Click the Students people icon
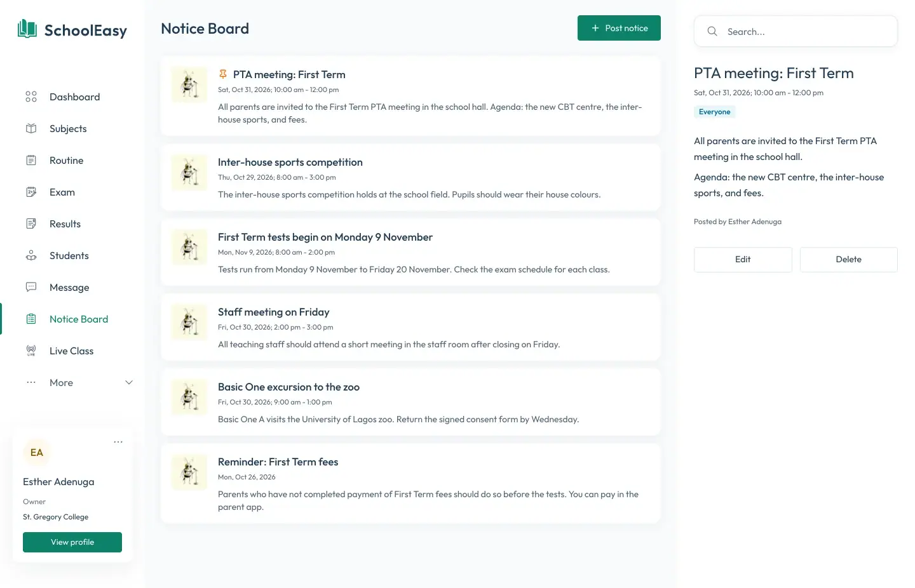 tap(31, 255)
